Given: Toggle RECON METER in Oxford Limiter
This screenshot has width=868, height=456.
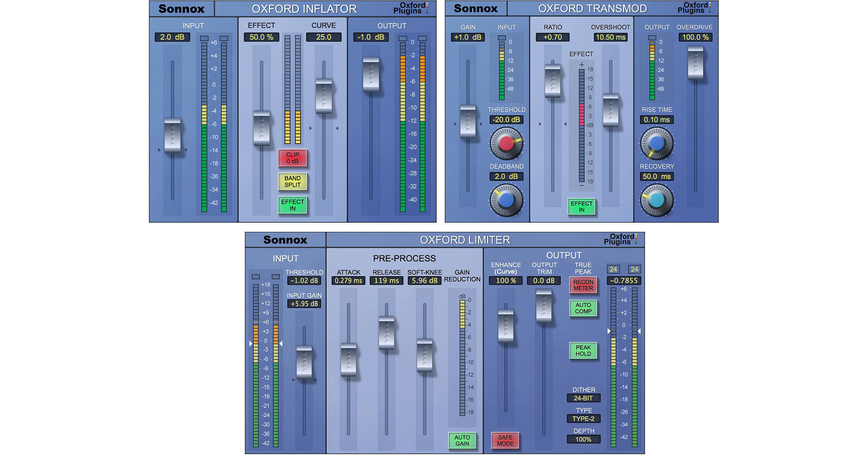Looking at the screenshot, I should click(x=583, y=285).
